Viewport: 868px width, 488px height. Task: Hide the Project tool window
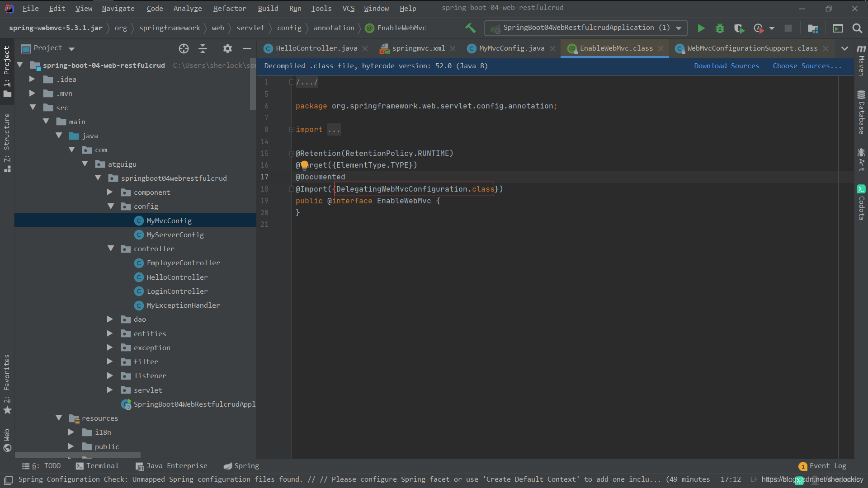click(247, 48)
